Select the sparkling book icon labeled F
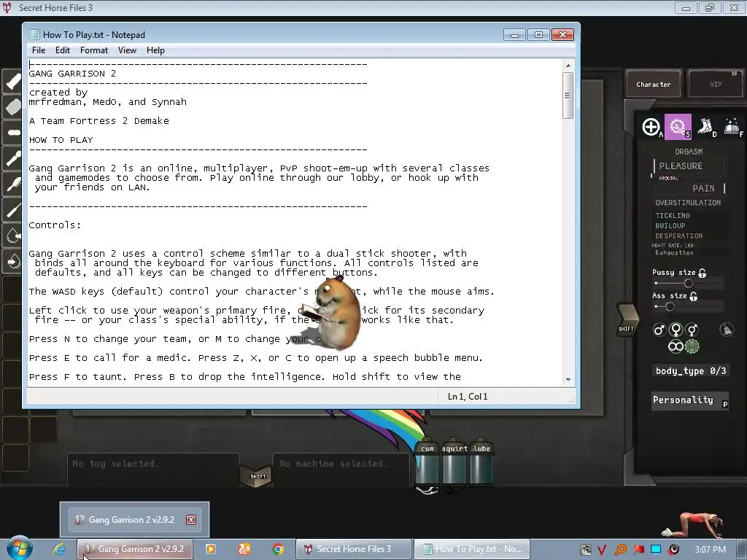The width and height of the screenshot is (747, 560). [732, 127]
